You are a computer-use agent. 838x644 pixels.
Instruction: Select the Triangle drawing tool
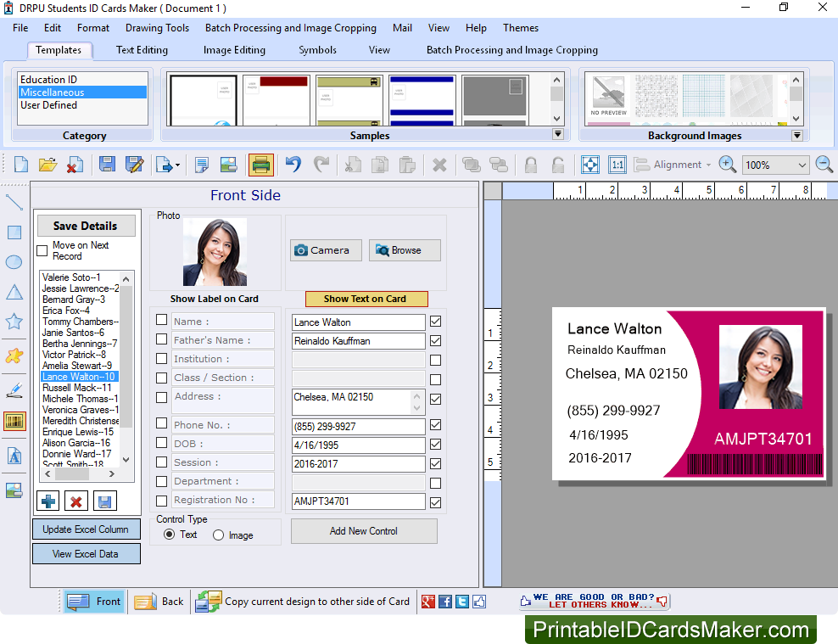point(14,292)
